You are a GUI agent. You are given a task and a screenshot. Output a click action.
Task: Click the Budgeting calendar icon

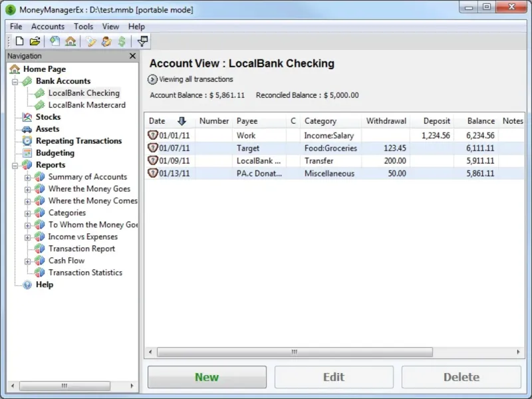click(27, 153)
